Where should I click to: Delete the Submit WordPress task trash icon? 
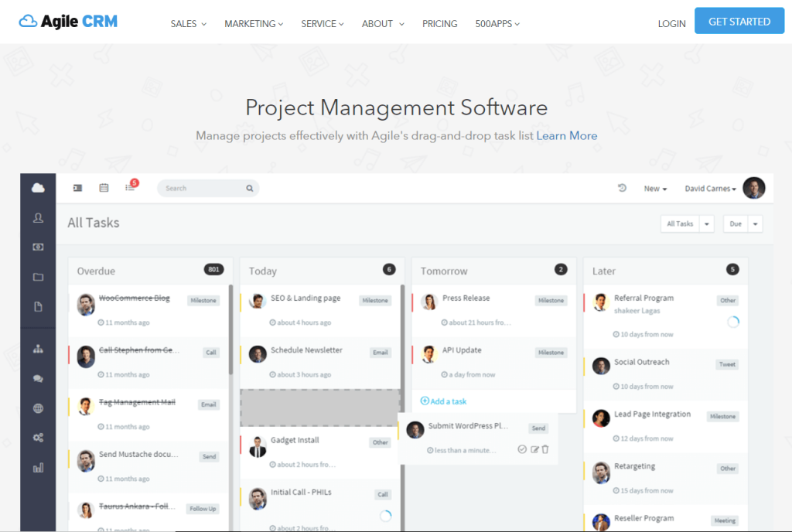tap(545, 449)
